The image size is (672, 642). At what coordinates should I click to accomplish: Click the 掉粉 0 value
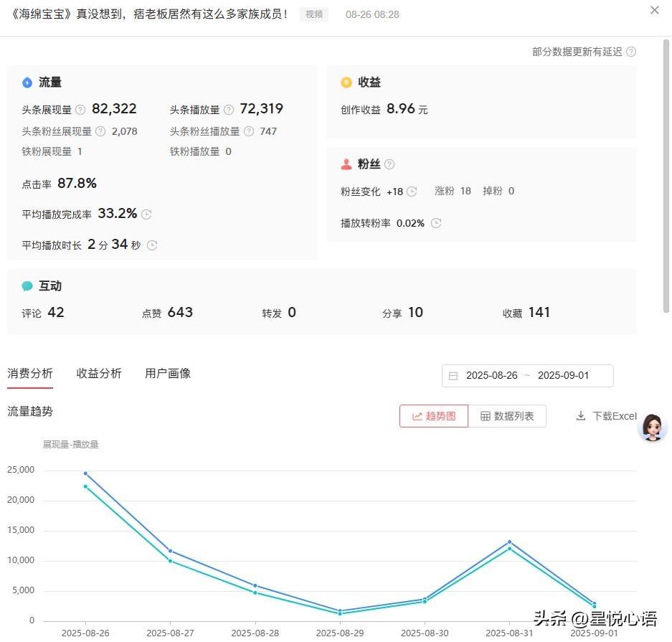(x=498, y=191)
